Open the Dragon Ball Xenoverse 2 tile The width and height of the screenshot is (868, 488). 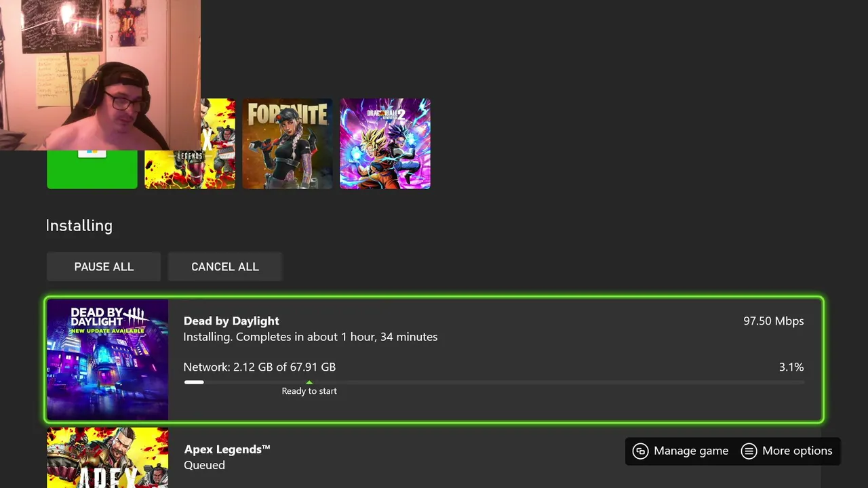point(385,144)
